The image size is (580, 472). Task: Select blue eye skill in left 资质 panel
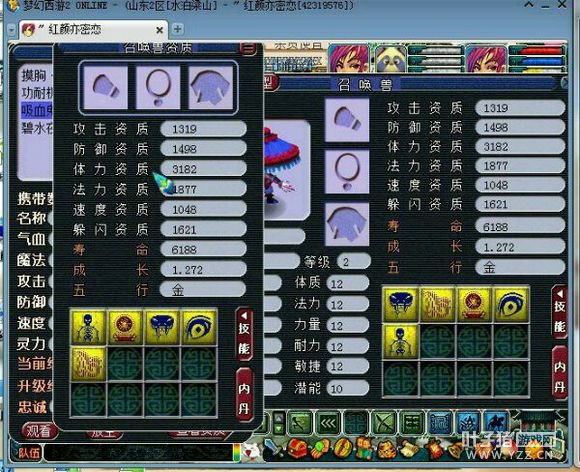click(199, 328)
